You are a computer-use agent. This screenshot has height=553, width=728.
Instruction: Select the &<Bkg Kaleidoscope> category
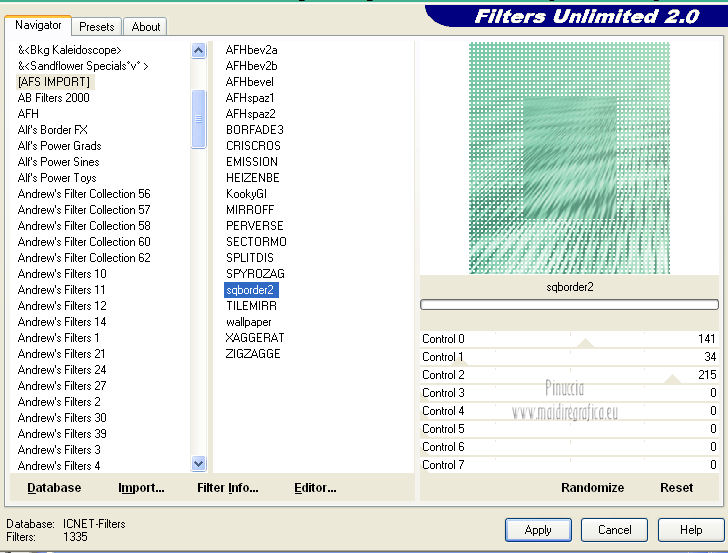coord(70,50)
